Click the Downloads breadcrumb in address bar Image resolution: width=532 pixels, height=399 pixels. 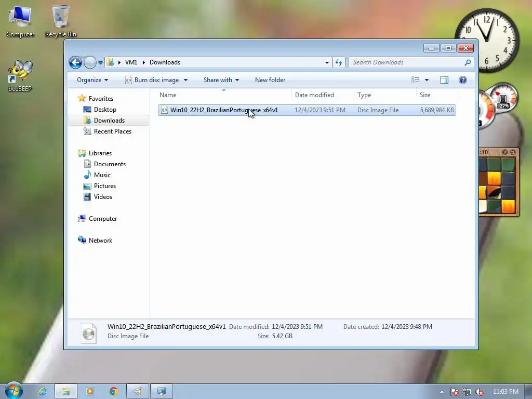point(165,62)
